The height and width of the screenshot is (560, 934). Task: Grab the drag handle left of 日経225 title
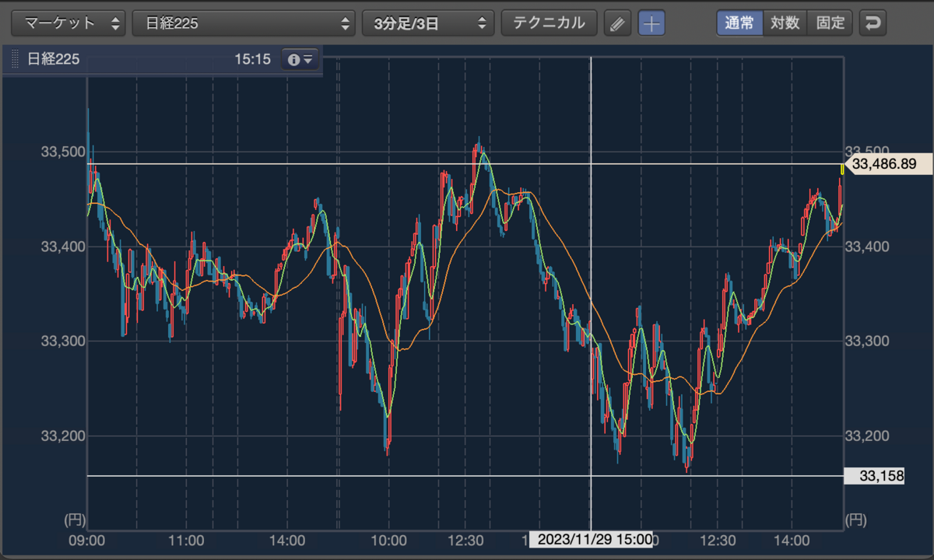(15, 59)
